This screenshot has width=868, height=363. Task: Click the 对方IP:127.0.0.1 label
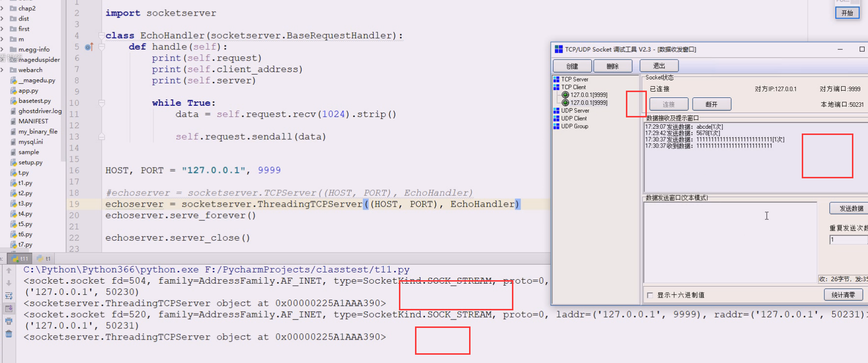(775, 89)
